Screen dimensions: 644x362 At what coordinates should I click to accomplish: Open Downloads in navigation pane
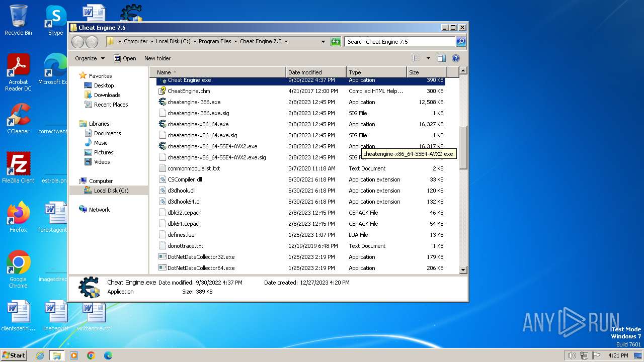(x=107, y=95)
